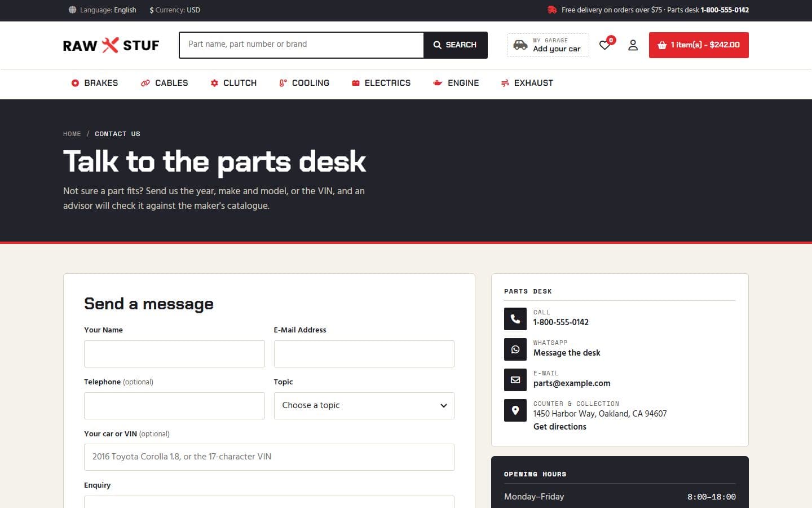Click the WhatsApp icon

coord(515,349)
